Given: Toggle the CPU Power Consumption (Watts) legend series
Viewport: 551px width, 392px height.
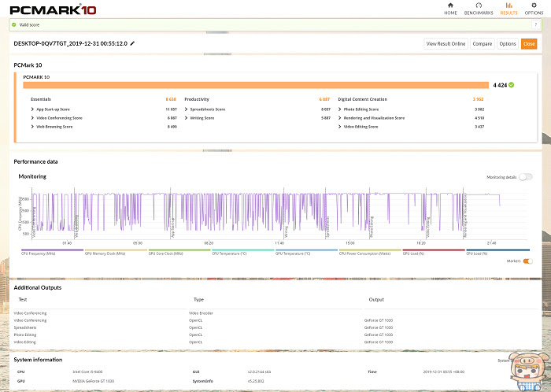Looking at the screenshot, I should pos(370,252).
